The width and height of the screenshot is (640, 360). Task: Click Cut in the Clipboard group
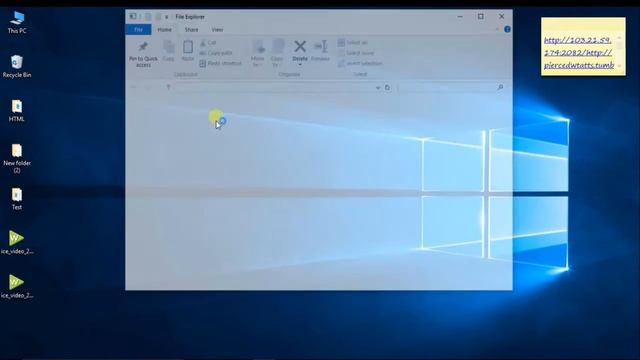pyautogui.click(x=208, y=42)
